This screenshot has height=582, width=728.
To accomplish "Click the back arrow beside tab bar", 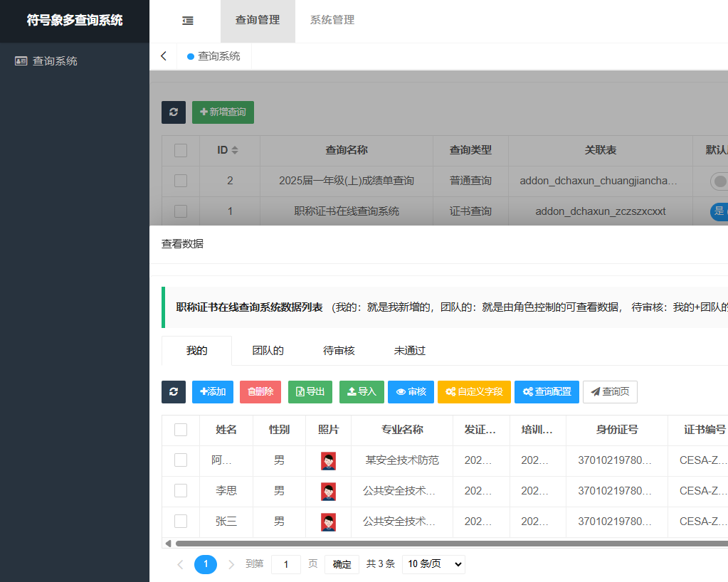I will tap(164, 56).
